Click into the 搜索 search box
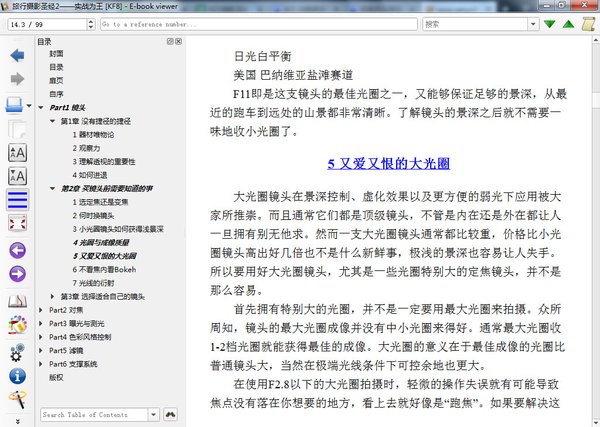Image resolution: width=600 pixels, height=427 pixels. [x=475, y=24]
